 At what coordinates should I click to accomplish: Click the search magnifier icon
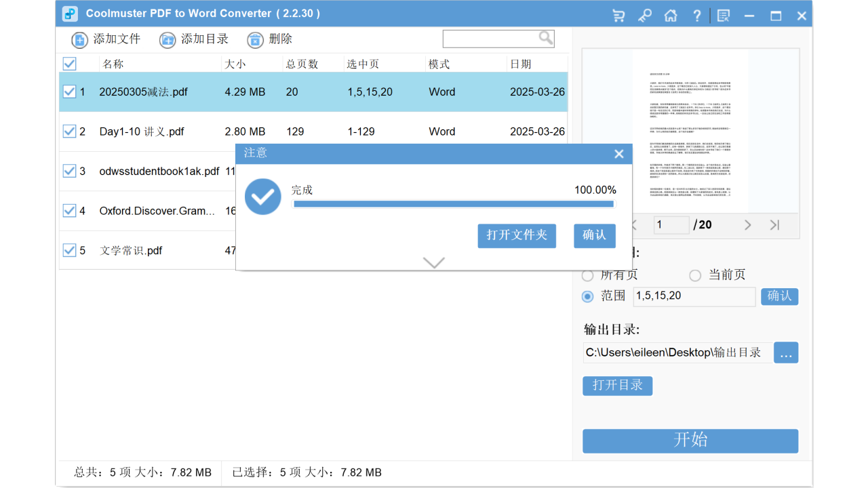(x=545, y=38)
